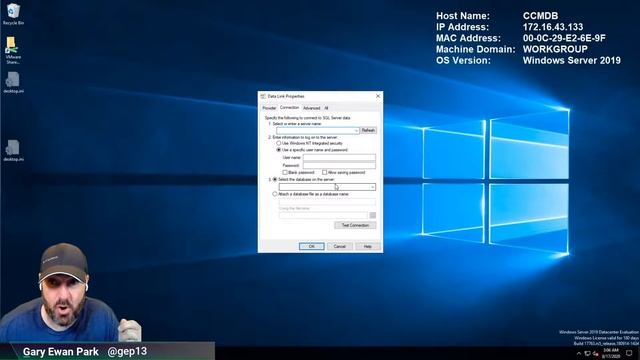Confirm the dialog with OK
The image size is (640, 360).
click(312, 246)
